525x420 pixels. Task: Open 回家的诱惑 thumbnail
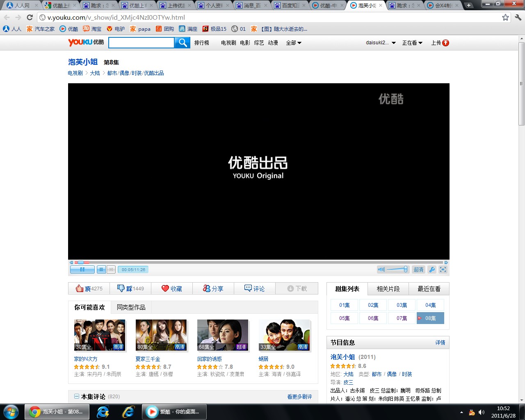(223, 335)
